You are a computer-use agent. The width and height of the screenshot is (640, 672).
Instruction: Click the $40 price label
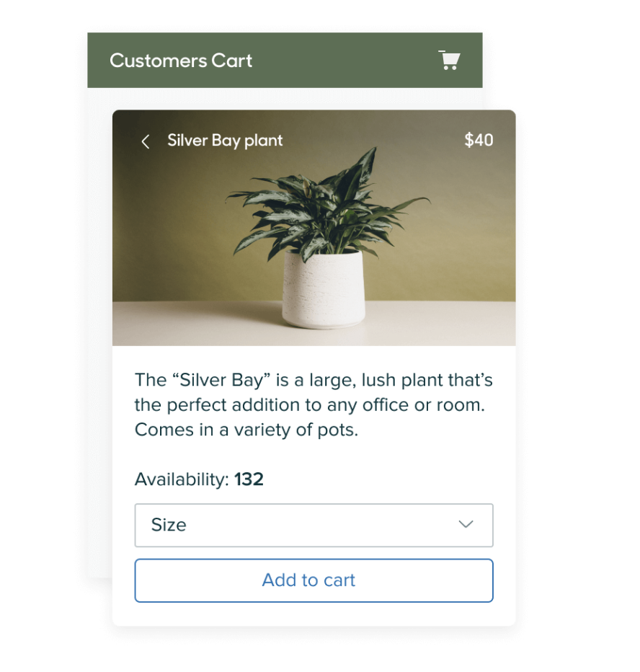coord(479,141)
